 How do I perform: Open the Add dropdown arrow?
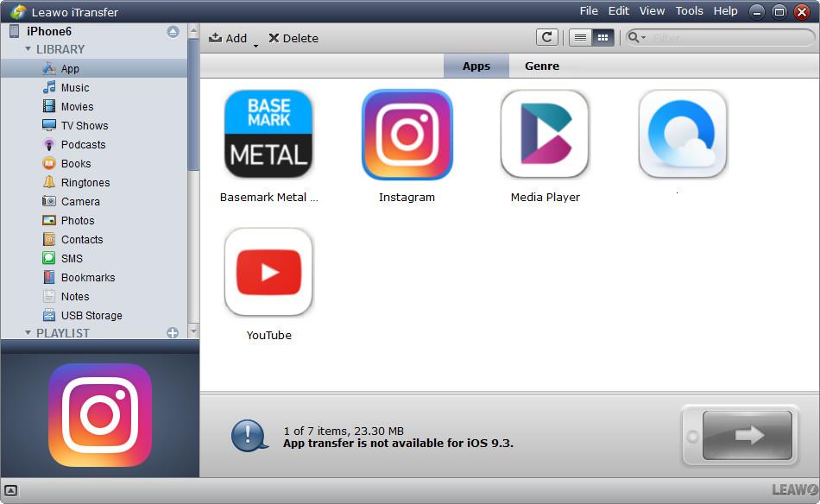pyautogui.click(x=255, y=44)
